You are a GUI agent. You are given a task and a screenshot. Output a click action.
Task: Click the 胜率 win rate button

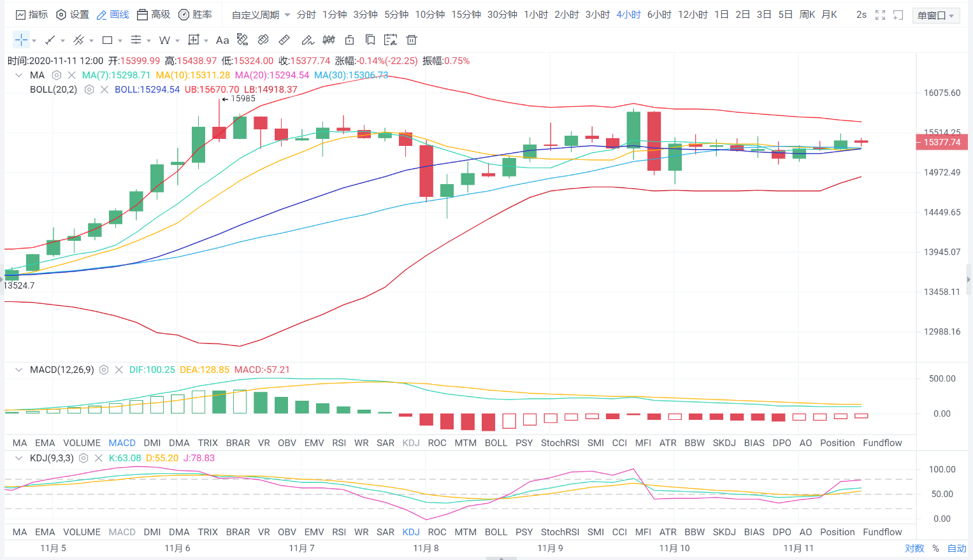tap(195, 15)
